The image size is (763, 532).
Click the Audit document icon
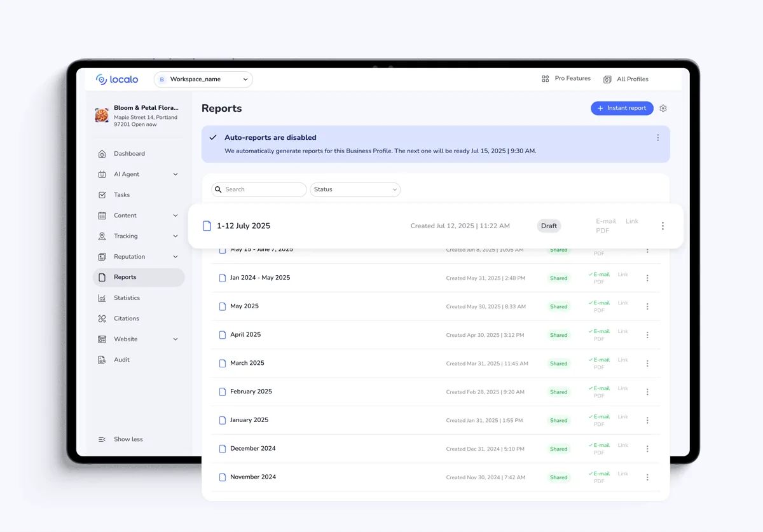[102, 360]
